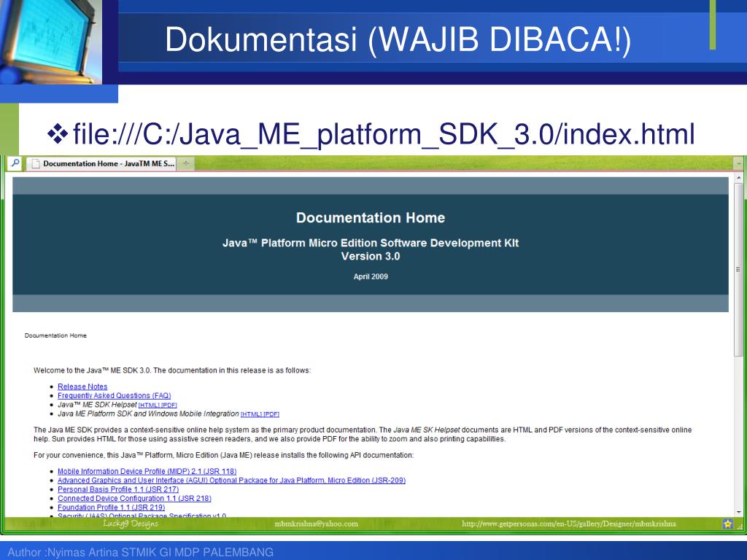
Task: Click the Documentation Home breadcrumb text
Action: click(55, 335)
